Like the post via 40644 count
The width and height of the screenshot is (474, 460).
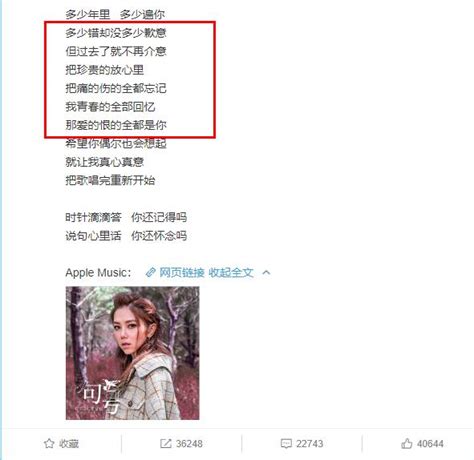click(430, 444)
